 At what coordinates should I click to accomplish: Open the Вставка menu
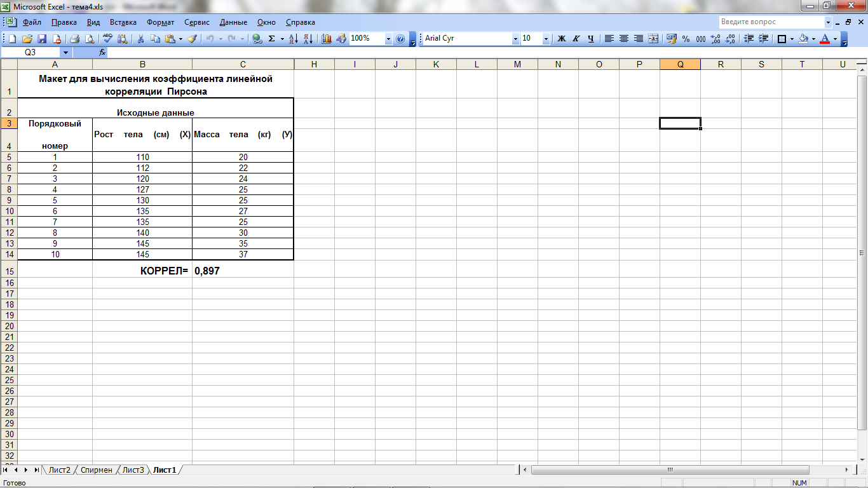point(123,22)
